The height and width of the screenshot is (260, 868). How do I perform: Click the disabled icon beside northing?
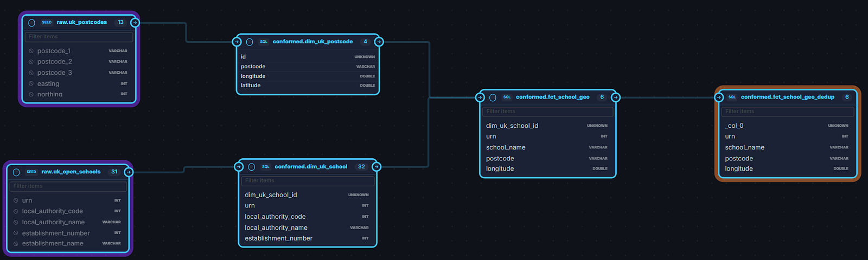(x=31, y=94)
